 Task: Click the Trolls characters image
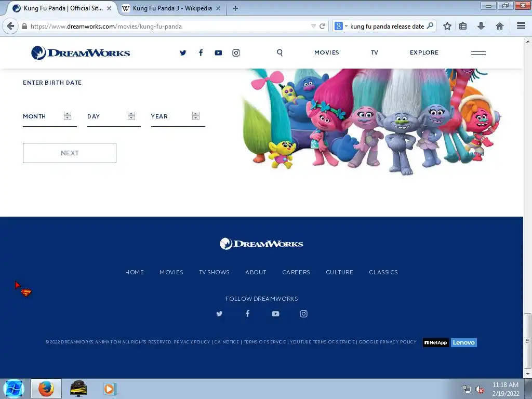pos(371,122)
